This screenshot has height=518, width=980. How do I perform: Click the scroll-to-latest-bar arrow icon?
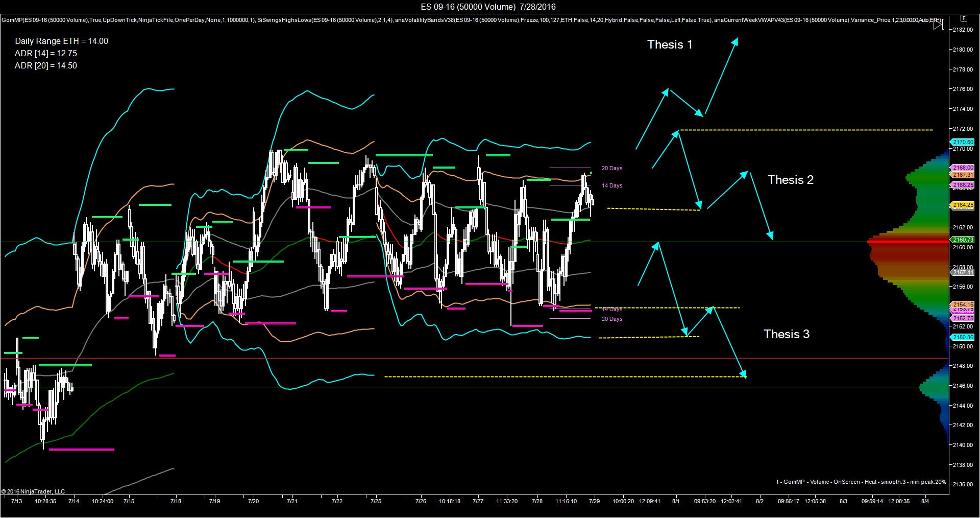pyautogui.click(x=939, y=24)
